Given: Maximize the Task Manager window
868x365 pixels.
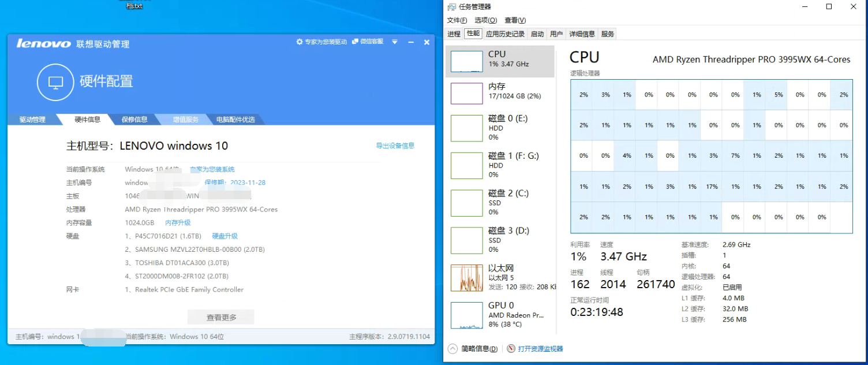Looking at the screenshot, I should pos(829,7).
